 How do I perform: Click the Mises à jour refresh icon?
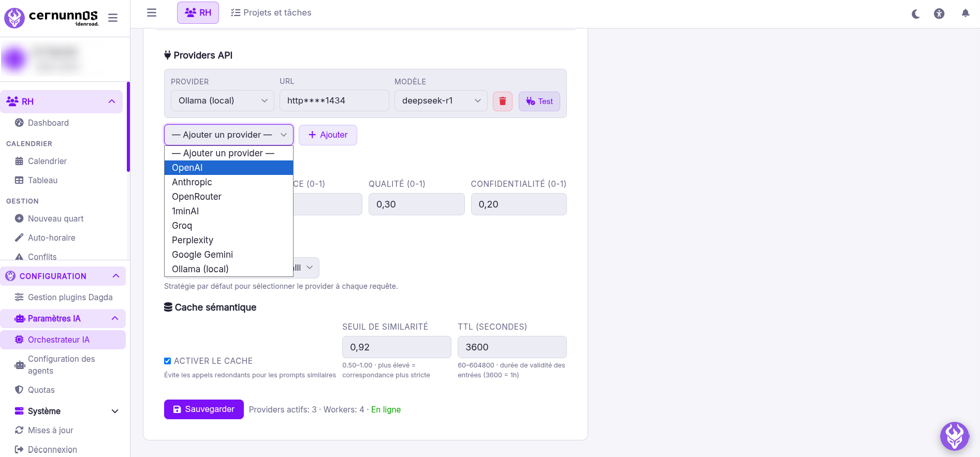[x=19, y=430]
